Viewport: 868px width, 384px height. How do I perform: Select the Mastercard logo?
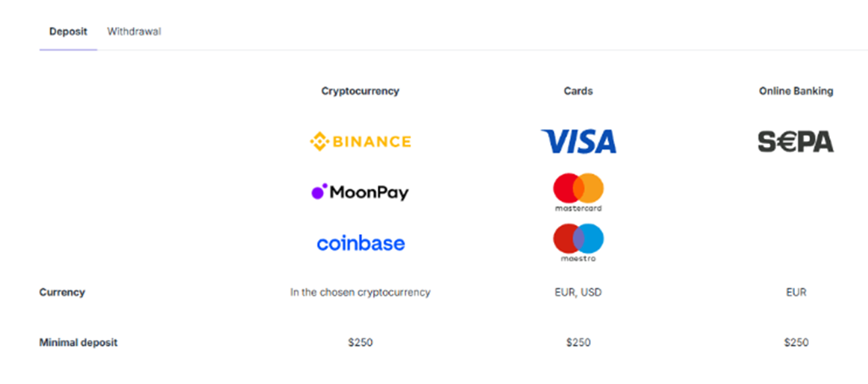pyautogui.click(x=578, y=192)
